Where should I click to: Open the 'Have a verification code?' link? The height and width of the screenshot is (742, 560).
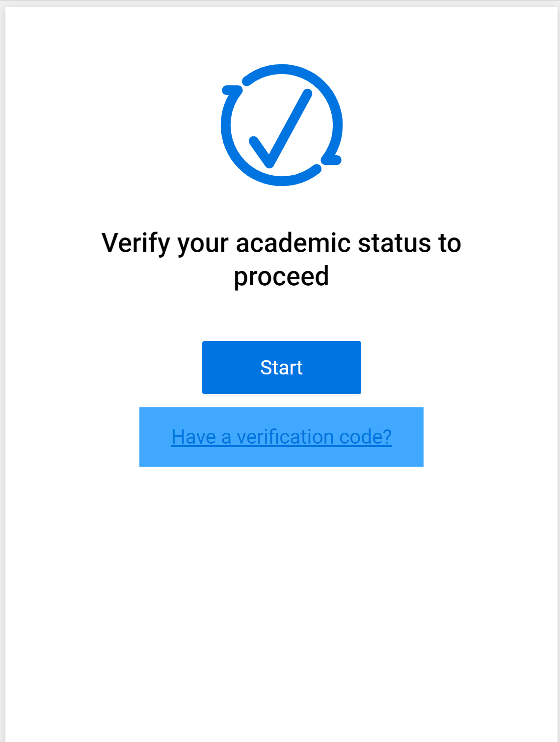(281, 437)
